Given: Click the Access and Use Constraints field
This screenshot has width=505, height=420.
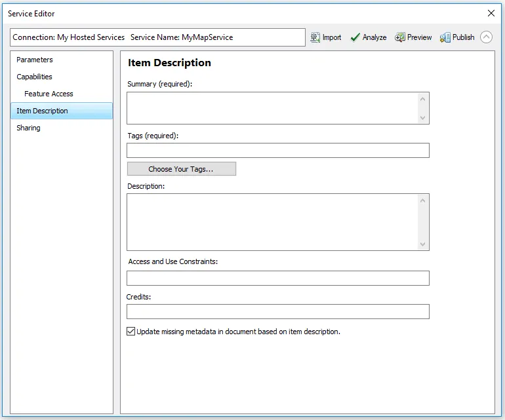Looking at the screenshot, I should click(277, 278).
